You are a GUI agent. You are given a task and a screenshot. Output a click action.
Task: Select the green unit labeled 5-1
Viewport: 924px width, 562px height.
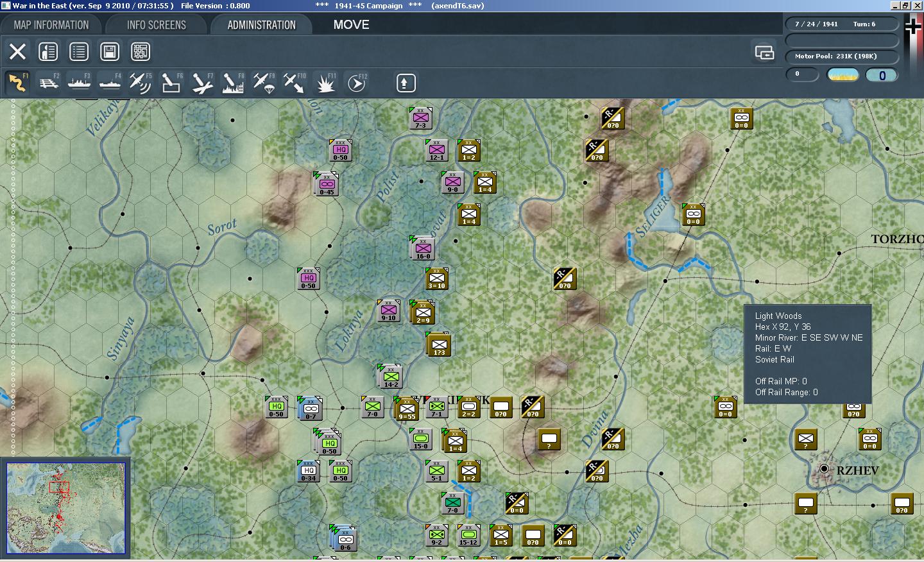436,472
